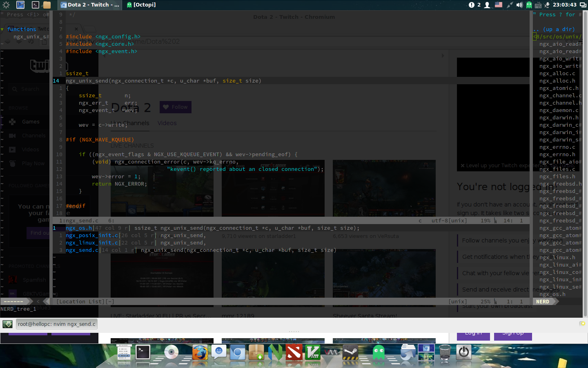This screenshot has height=368, width=588.
Task: Open ngx_linux.h in NERDTree
Action: (x=557, y=258)
